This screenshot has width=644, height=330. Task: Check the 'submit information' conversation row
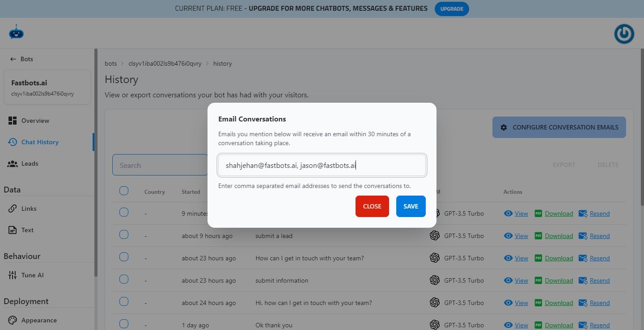click(x=124, y=279)
